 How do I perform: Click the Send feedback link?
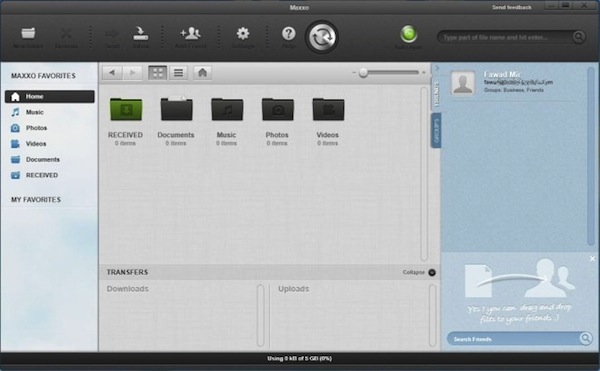[512, 7]
